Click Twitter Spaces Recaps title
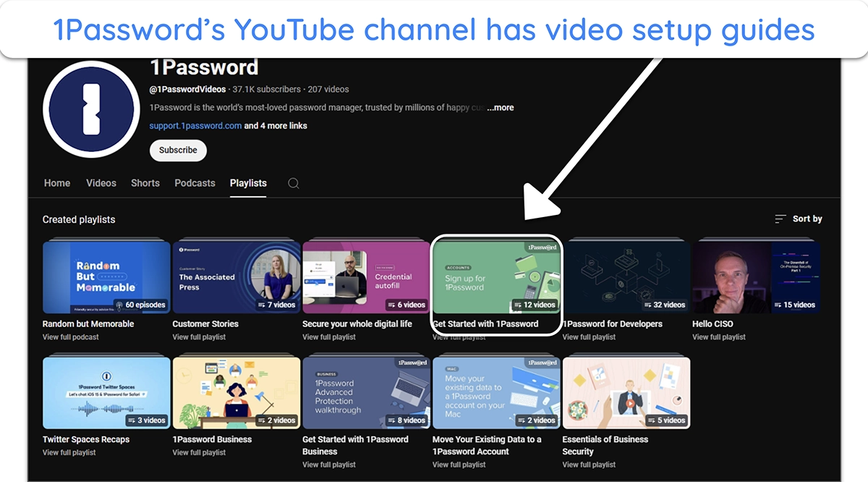 (x=86, y=439)
